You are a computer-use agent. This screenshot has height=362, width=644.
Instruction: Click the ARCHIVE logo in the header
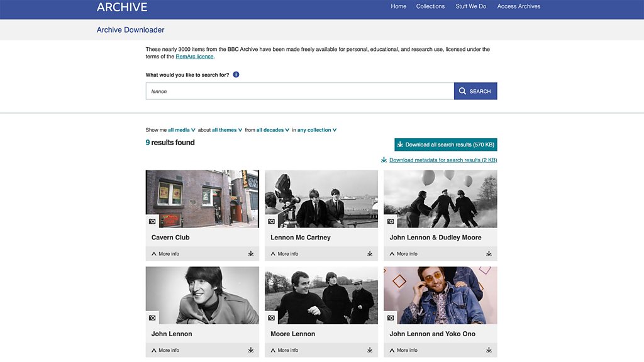122,7
